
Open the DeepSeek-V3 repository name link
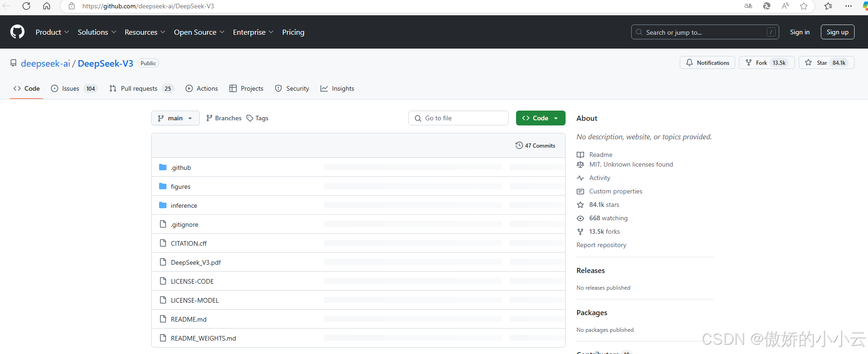105,63
